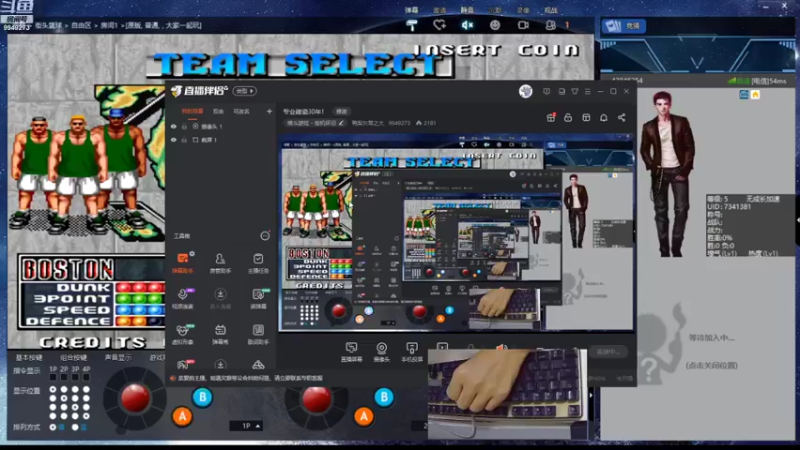Click the 等待加入中 empty player slot

pos(712,338)
